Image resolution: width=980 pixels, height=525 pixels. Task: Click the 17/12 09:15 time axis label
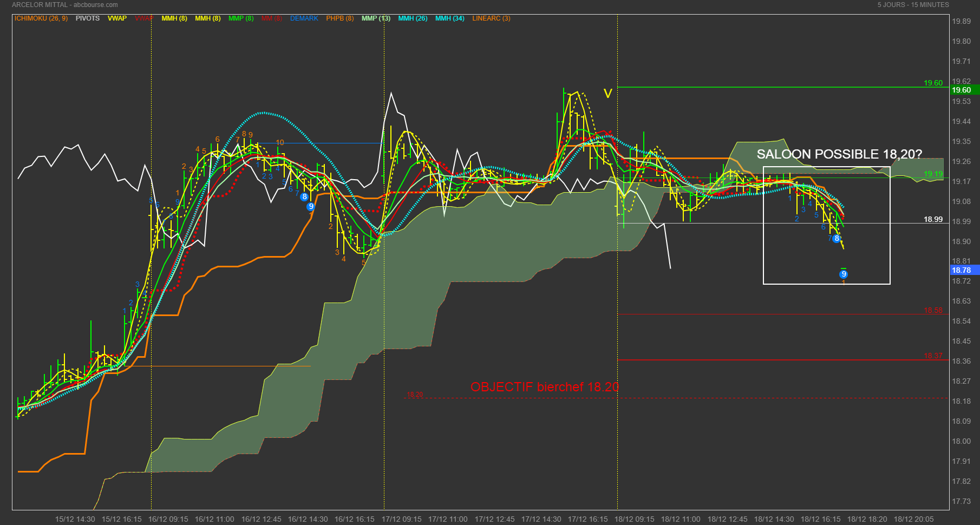click(x=402, y=519)
